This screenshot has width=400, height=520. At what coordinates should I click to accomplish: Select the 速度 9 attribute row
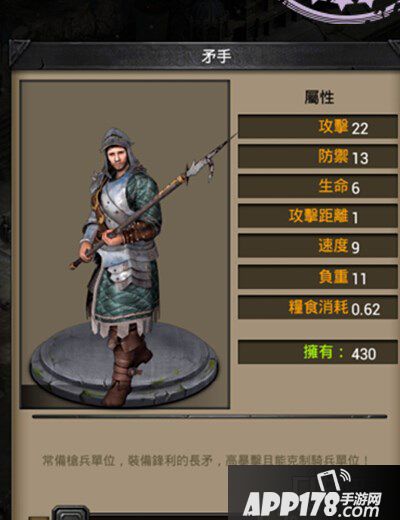tap(318, 246)
